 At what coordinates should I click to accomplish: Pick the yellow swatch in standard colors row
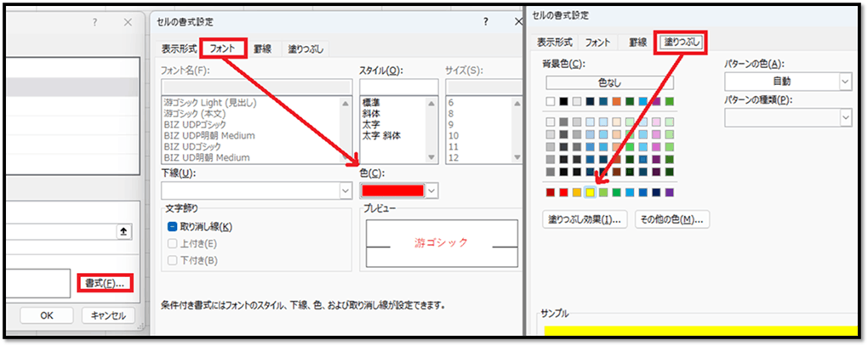(591, 192)
